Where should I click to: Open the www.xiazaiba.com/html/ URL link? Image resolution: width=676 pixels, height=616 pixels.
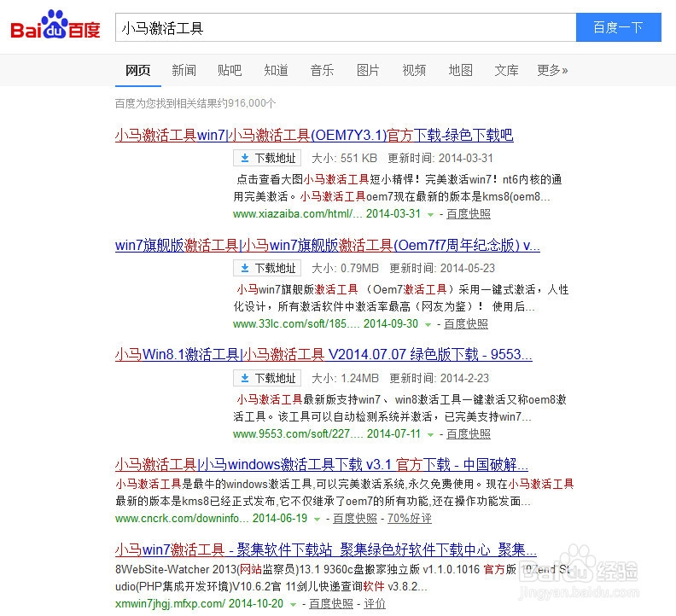click(x=298, y=214)
